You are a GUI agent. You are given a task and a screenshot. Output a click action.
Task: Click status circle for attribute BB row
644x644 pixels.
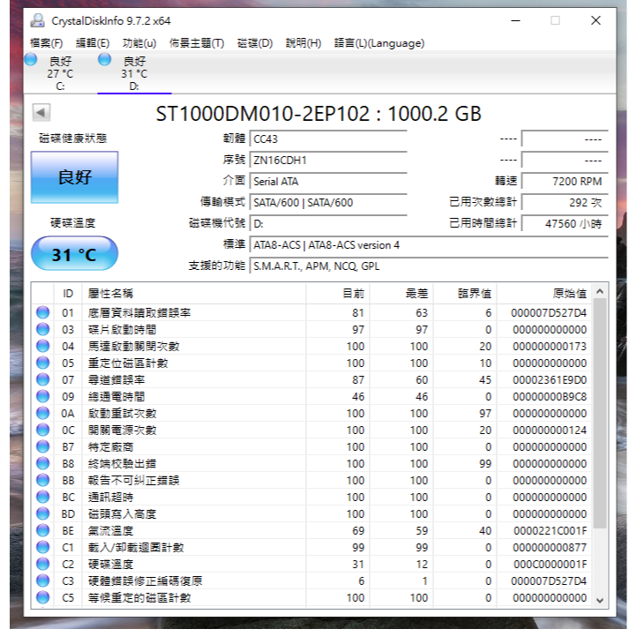(42, 480)
